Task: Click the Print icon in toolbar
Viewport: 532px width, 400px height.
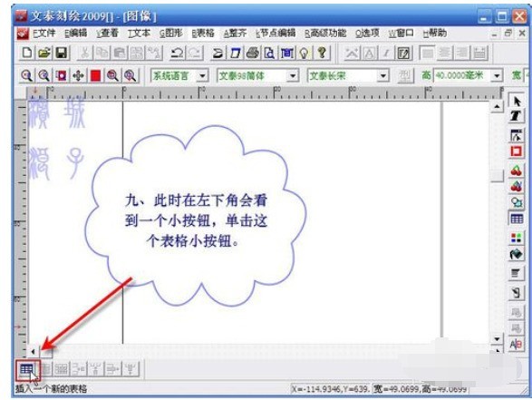Action: [253, 53]
